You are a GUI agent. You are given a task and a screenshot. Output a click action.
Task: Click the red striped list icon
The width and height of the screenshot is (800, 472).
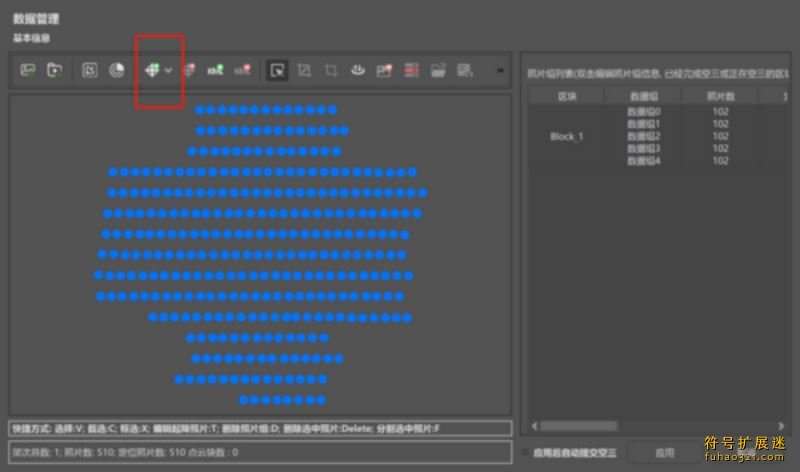pos(411,70)
